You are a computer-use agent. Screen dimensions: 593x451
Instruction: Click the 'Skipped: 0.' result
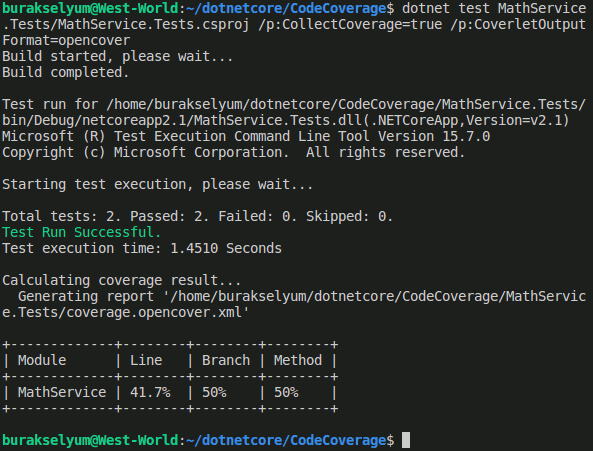click(349, 216)
